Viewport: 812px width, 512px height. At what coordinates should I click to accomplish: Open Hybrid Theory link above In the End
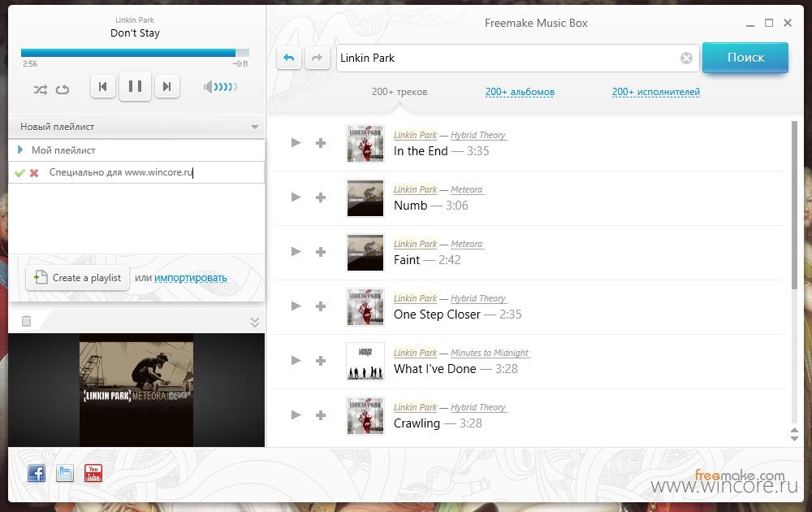click(x=478, y=135)
